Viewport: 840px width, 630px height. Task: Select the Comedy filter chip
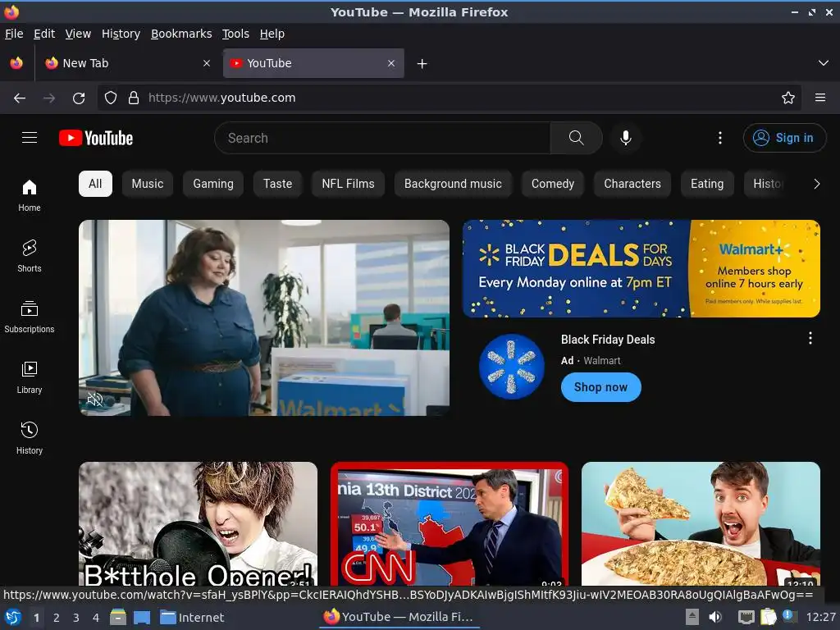coord(553,184)
